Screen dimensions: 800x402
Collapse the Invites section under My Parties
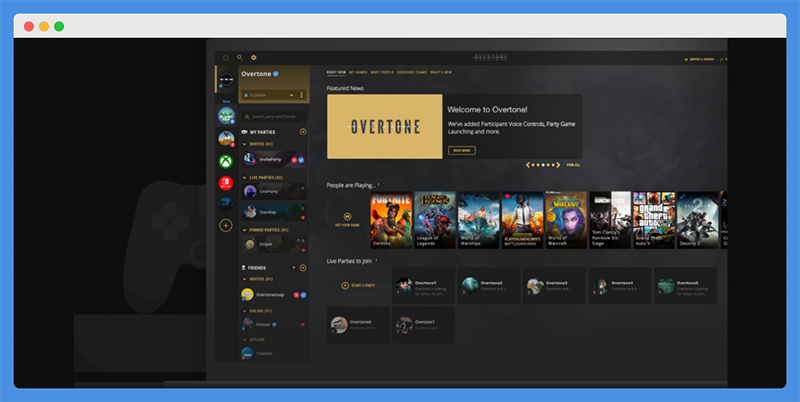[245, 144]
